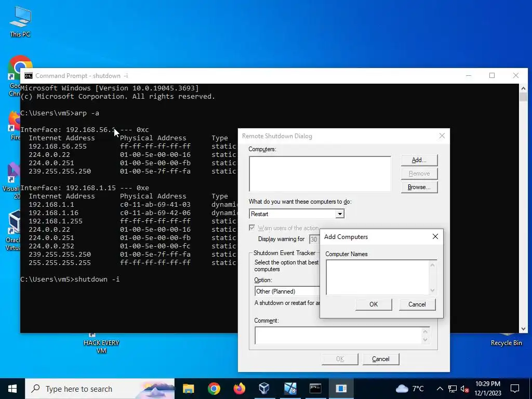Viewport: 532px width, 399px height.
Task: Click the 192.168.56.255 address entry
Action: click(x=57, y=146)
